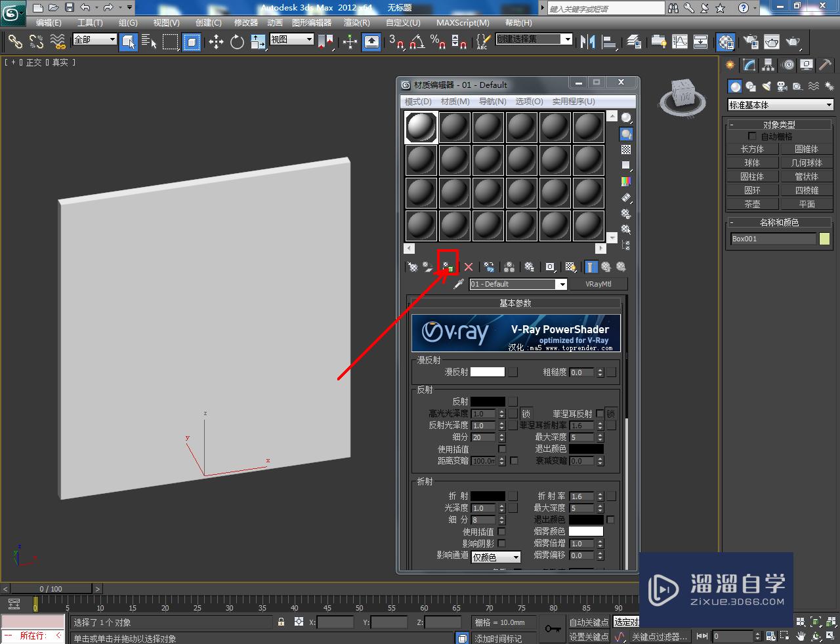Image resolution: width=840 pixels, height=644 pixels.
Task: Click Reset Map/Mtl red X icon
Action: (469, 267)
